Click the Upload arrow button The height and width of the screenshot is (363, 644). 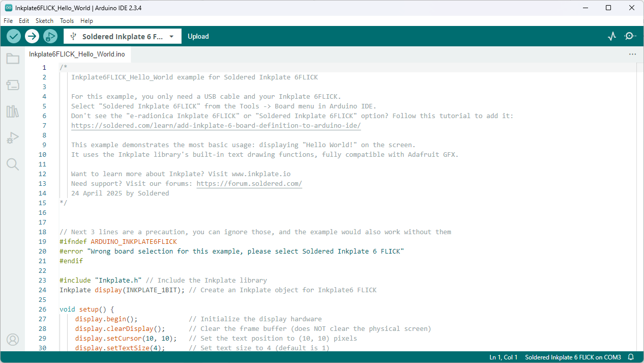[32, 36]
